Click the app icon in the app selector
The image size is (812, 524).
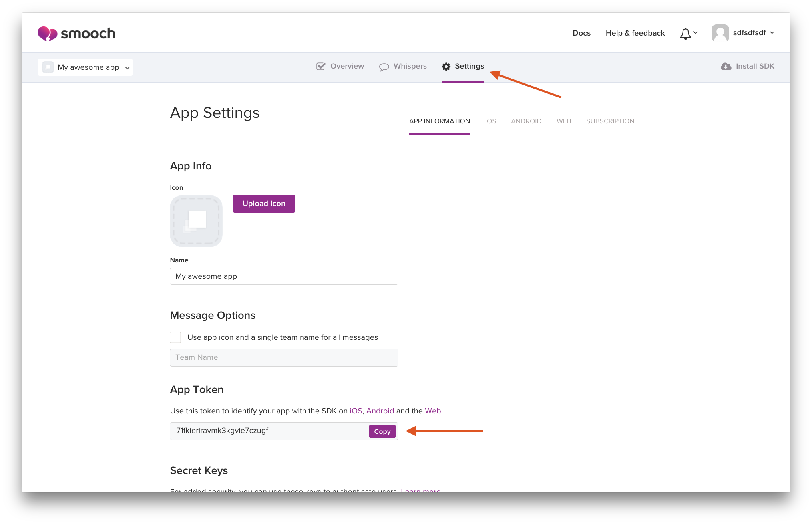48,67
